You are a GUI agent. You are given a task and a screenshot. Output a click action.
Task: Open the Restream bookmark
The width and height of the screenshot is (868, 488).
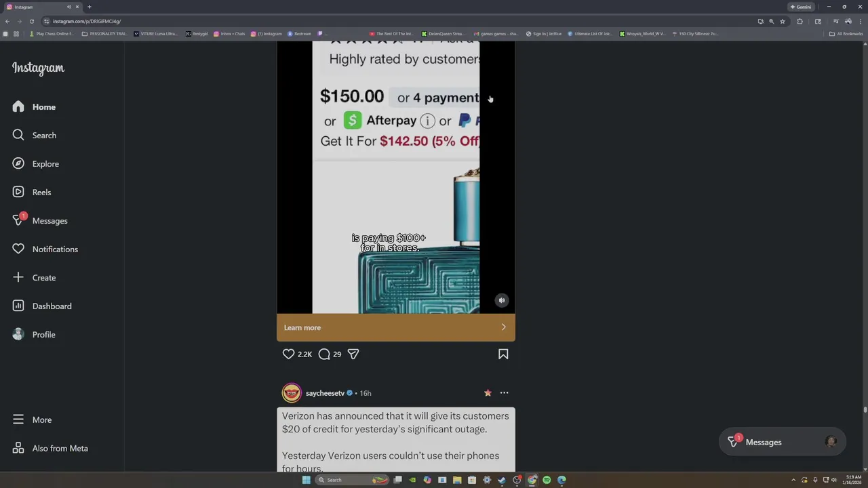[299, 33]
